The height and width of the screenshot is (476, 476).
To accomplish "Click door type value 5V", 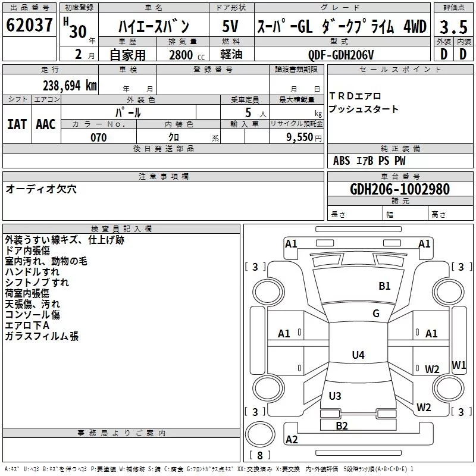I will 230,26.
